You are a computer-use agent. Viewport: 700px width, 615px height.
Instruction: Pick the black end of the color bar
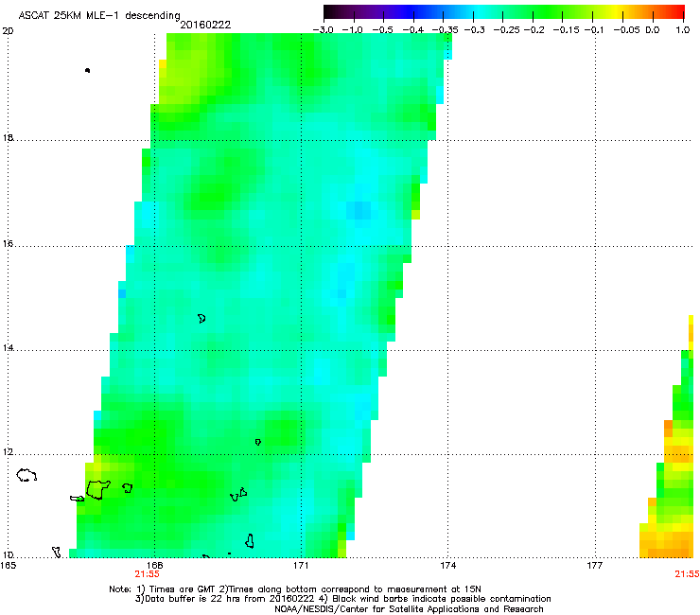click(x=328, y=11)
